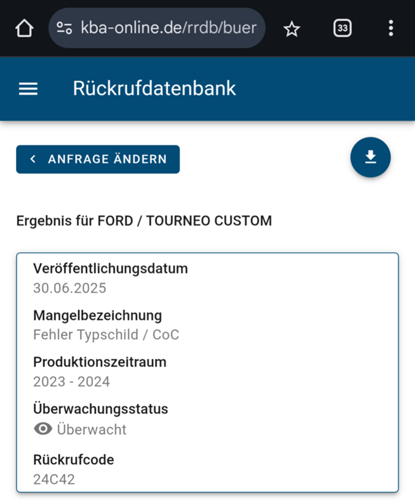Image resolution: width=415 pixels, height=500 pixels.
Task: Open the tab switcher showing 33
Action: pos(342,28)
